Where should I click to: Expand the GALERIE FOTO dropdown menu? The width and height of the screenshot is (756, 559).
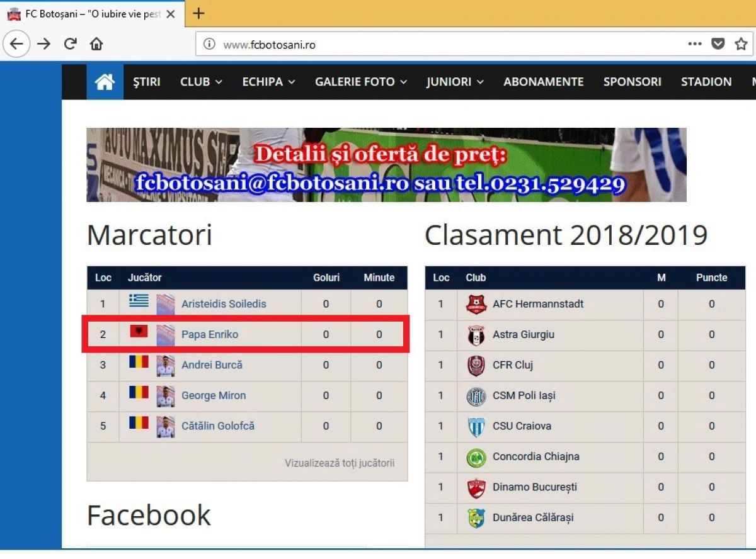(x=360, y=82)
